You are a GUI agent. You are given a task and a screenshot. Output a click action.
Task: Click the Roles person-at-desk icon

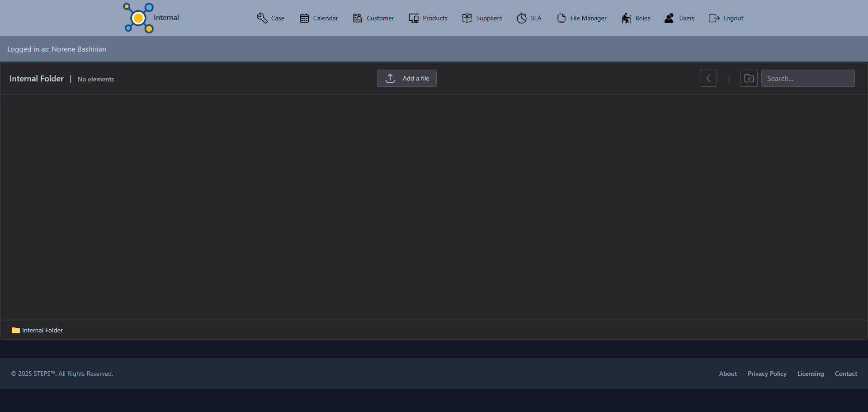(626, 18)
